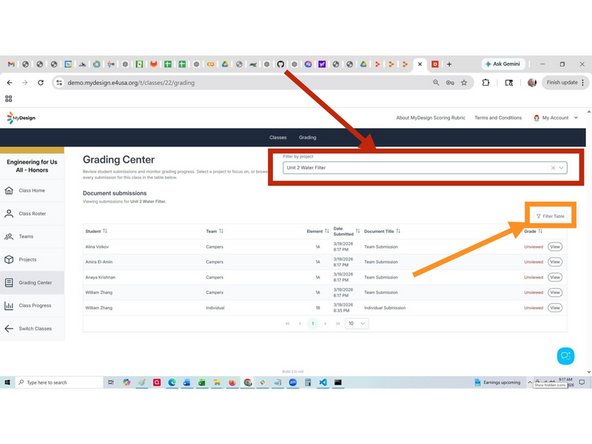Screen dimensions: 592x444
Task: Click the zoom magnifier in the address bar
Action: pyautogui.click(x=436, y=83)
